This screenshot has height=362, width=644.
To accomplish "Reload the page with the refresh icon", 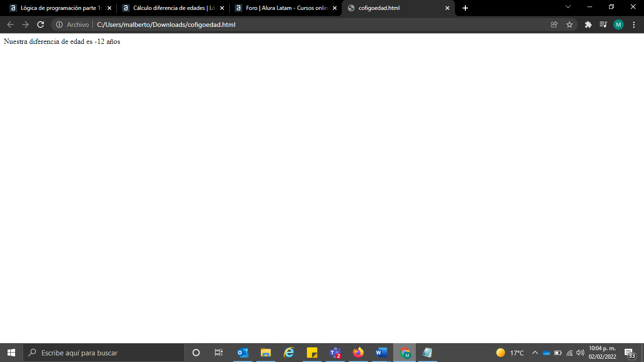I will [x=41, y=25].
